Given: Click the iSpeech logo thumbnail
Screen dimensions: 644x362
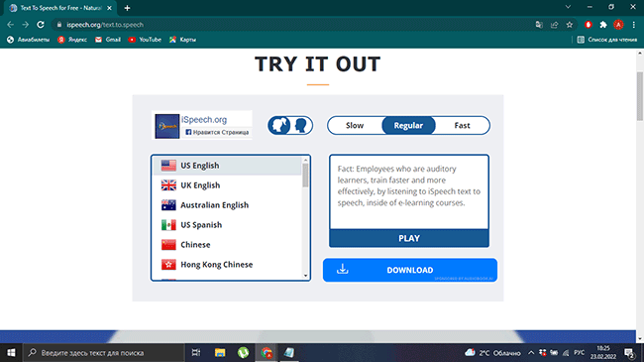Looking at the screenshot, I should pyautogui.click(x=167, y=126).
